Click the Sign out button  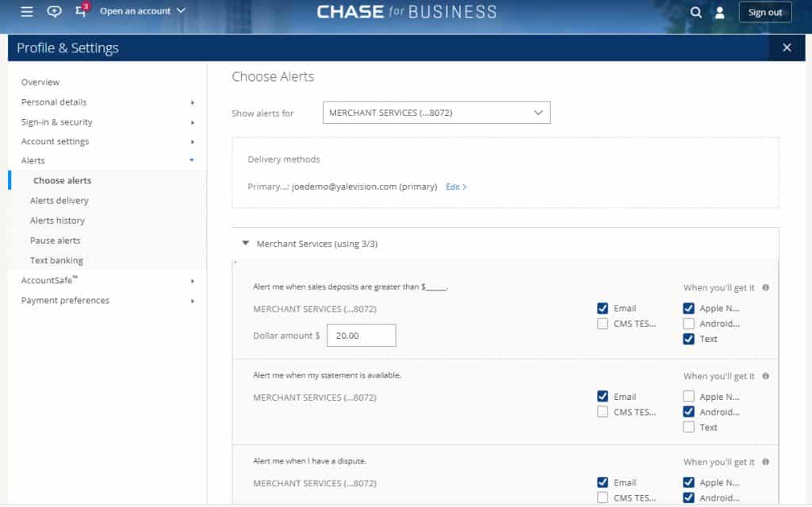pos(764,12)
